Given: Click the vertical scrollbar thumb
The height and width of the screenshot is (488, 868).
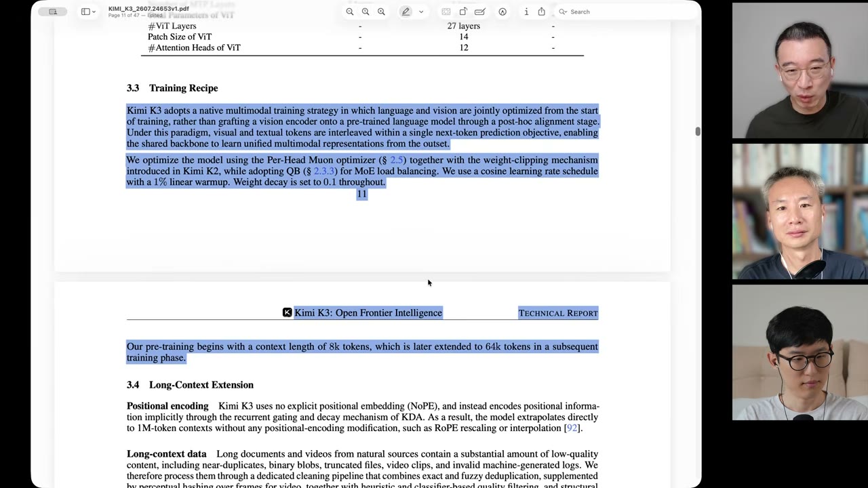Looking at the screenshot, I should pyautogui.click(x=697, y=131).
